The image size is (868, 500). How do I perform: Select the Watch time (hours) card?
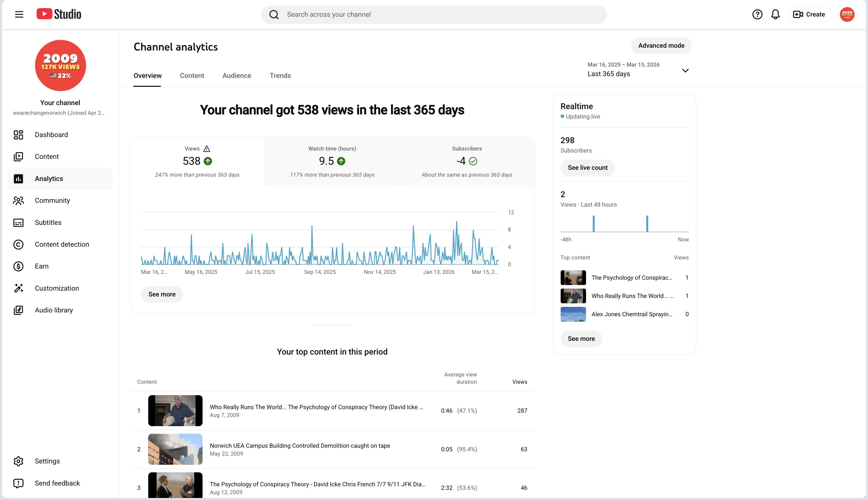(332, 162)
